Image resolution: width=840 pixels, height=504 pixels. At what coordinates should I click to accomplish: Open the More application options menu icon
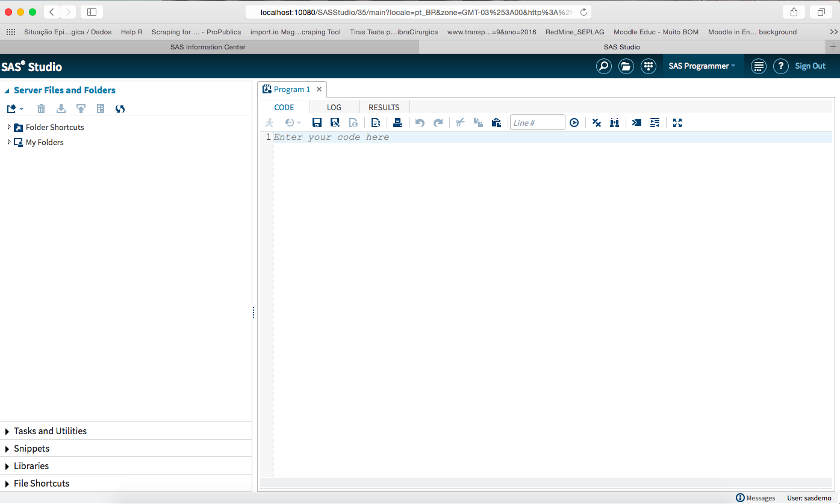point(759,66)
